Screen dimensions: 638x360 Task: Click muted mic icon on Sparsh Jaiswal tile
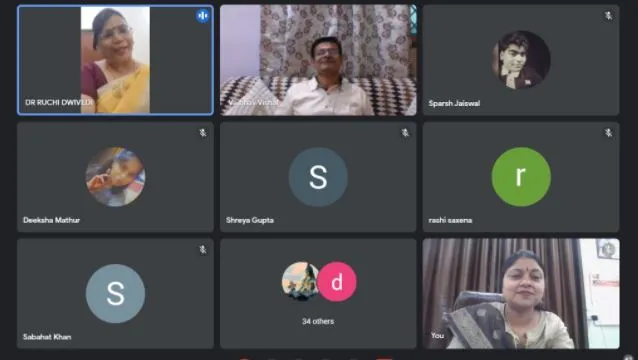[x=608, y=16]
